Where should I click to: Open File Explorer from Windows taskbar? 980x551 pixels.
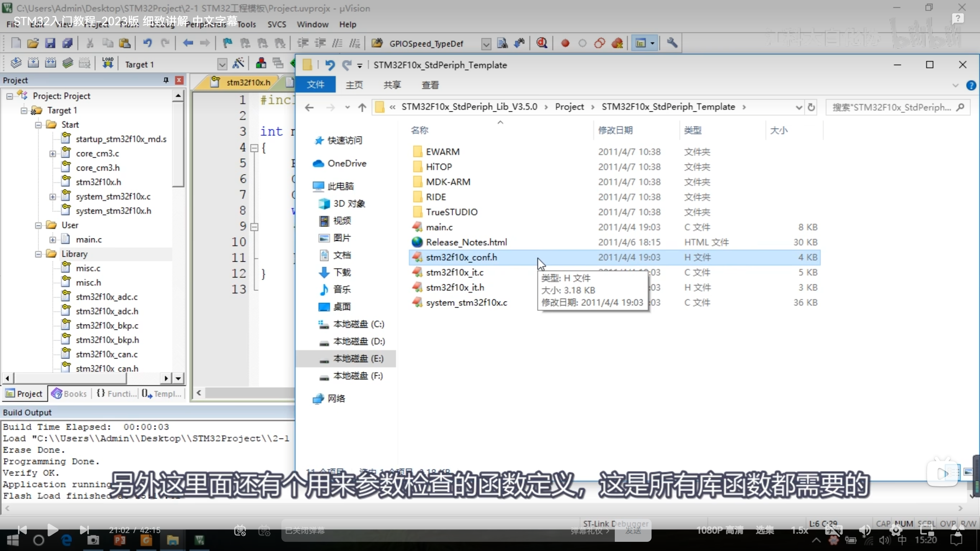point(173,540)
